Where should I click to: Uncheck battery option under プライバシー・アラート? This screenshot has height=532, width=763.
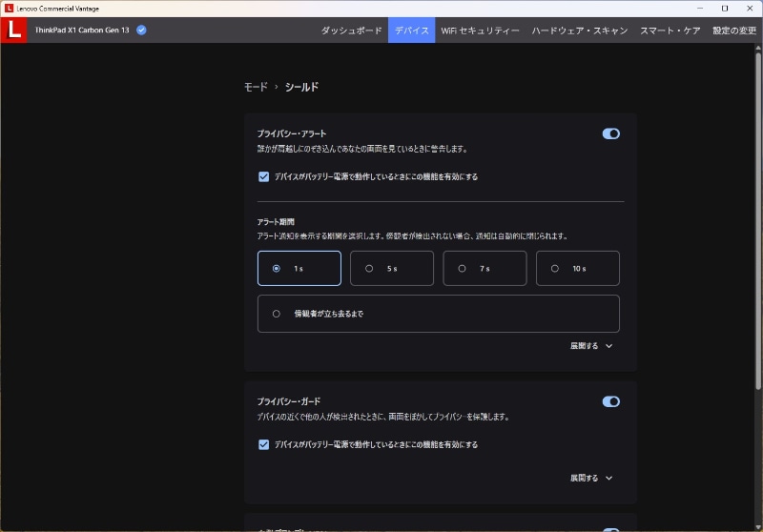pos(264,176)
